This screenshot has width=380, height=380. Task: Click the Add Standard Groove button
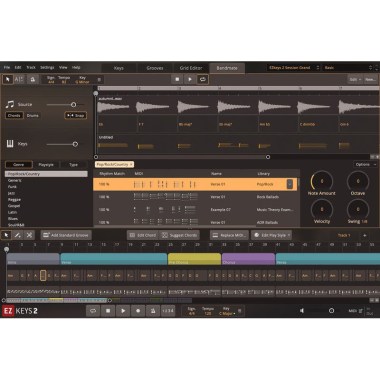(x=66, y=235)
